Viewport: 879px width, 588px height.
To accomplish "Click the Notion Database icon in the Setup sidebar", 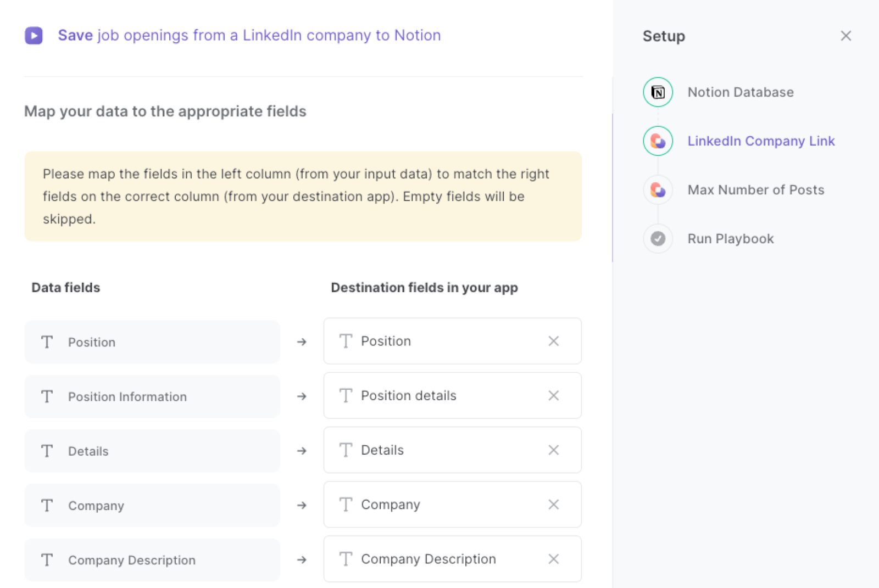I will 657,92.
